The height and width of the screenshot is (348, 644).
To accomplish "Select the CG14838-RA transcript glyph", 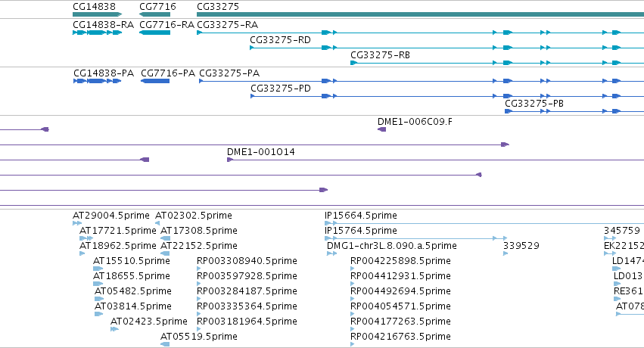I will click(x=98, y=33).
